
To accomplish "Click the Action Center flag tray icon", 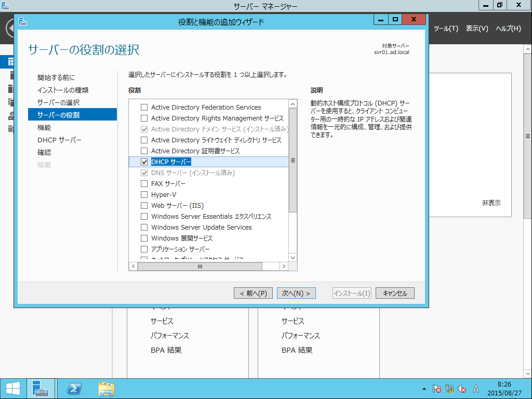I will [436, 389].
